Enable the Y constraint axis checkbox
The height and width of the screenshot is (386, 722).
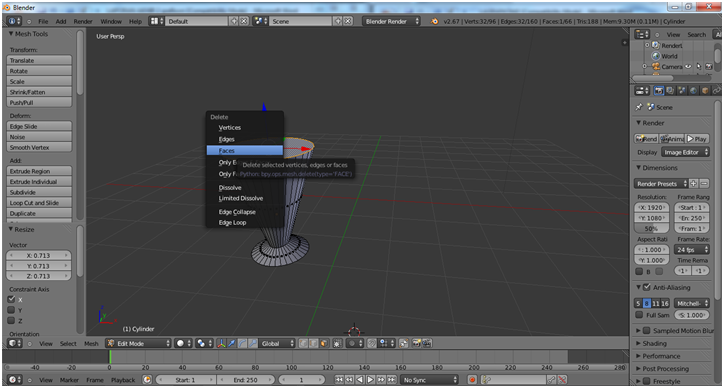12,310
